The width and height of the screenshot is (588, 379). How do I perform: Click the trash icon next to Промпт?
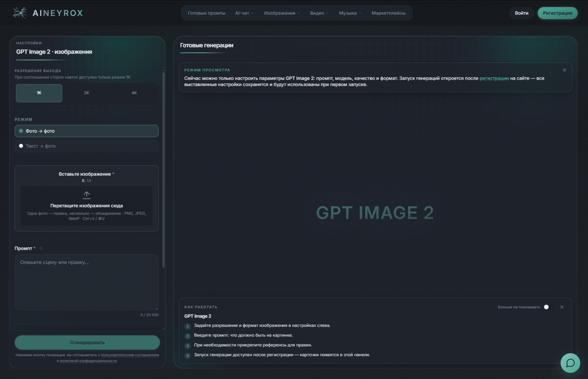point(41,249)
